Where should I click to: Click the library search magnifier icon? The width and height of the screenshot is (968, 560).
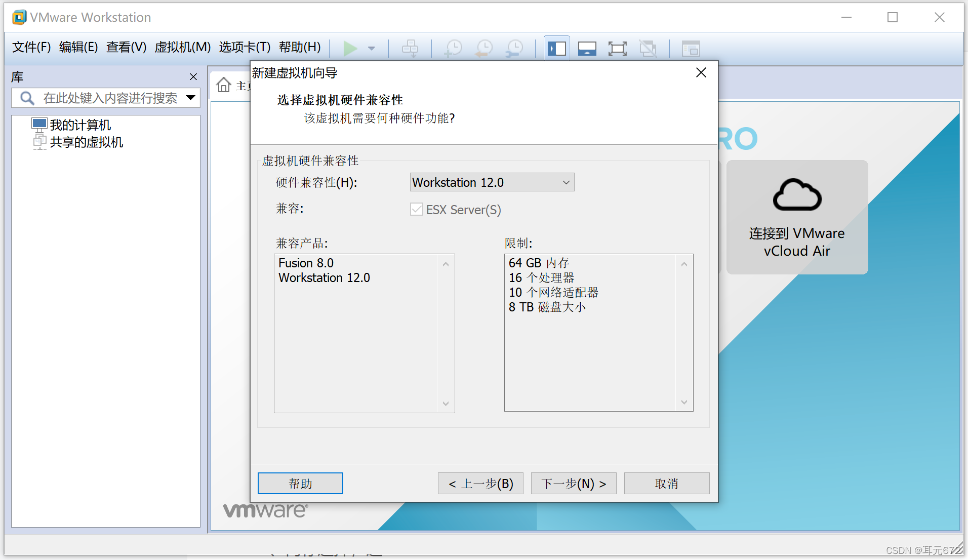[27, 98]
